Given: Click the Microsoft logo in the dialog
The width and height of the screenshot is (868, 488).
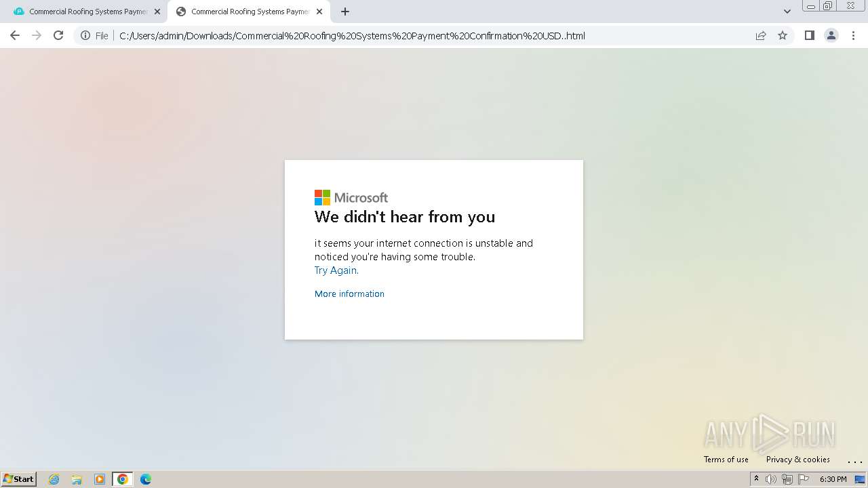Looking at the screenshot, I should [x=351, y=197].
